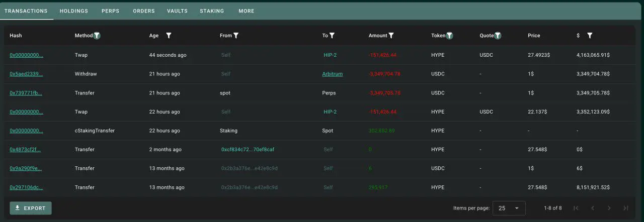Click the 22.137$ price cell
Viewport: 644px width, 222px height.
click(537, 112)
